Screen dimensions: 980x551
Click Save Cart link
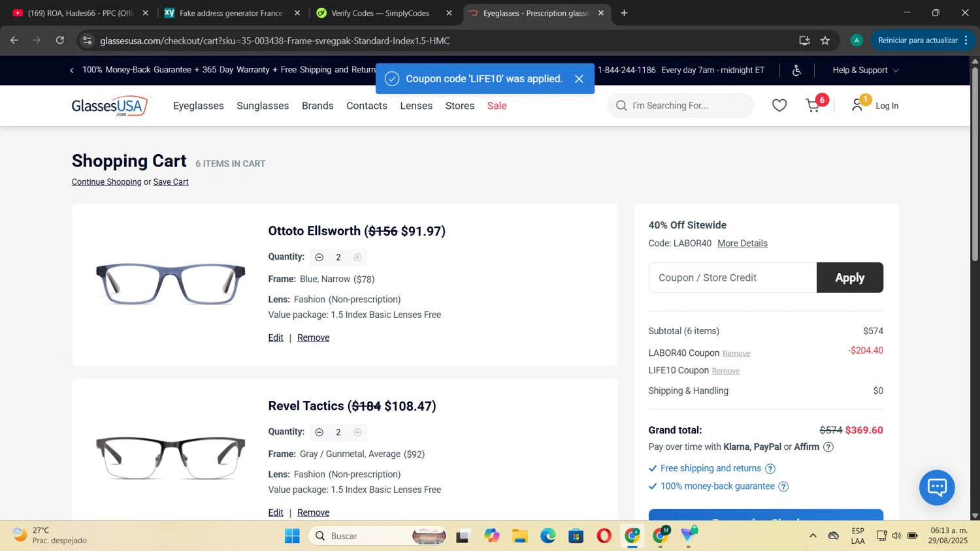coord(171,182)
